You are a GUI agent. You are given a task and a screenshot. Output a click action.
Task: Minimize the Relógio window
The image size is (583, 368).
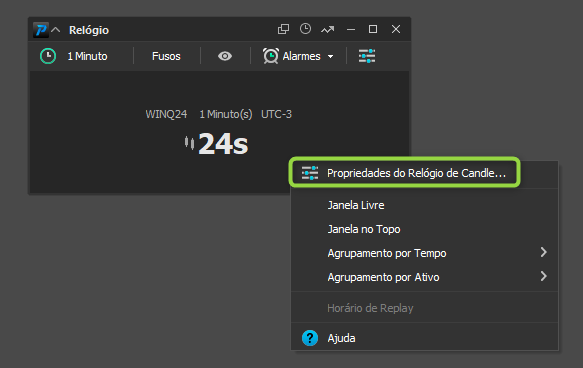351,29
